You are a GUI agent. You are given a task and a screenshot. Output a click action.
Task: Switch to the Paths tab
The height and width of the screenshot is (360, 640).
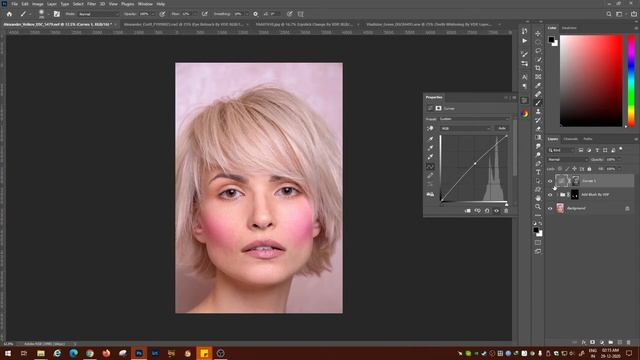point(587,139)
